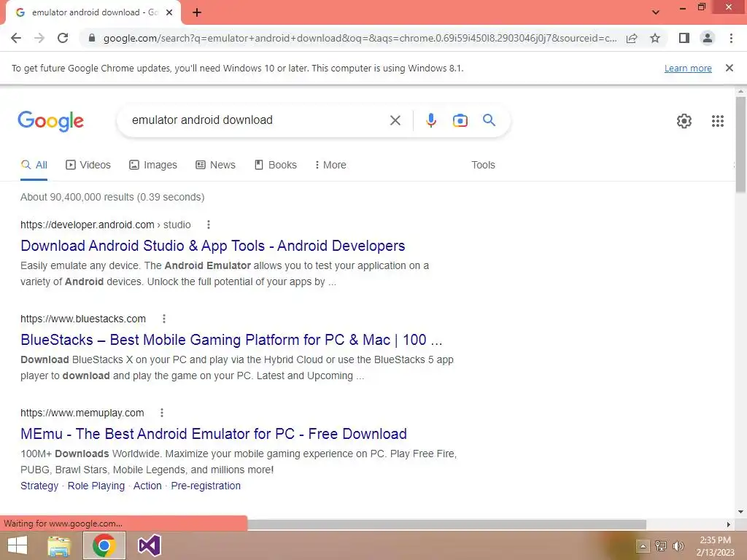Open Download Android Studio & App Tools result
The image size is (747, 560).
pos(212,246)
